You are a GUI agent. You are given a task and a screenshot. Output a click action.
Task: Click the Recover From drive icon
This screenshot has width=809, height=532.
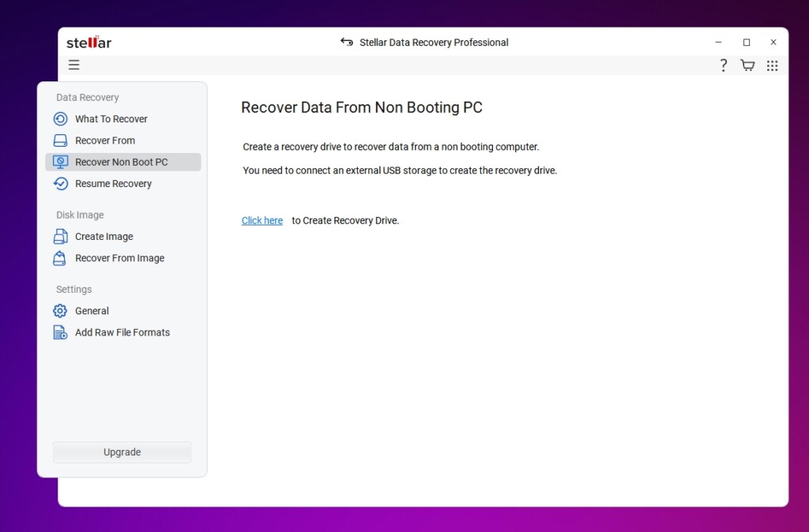pos(60,140)
